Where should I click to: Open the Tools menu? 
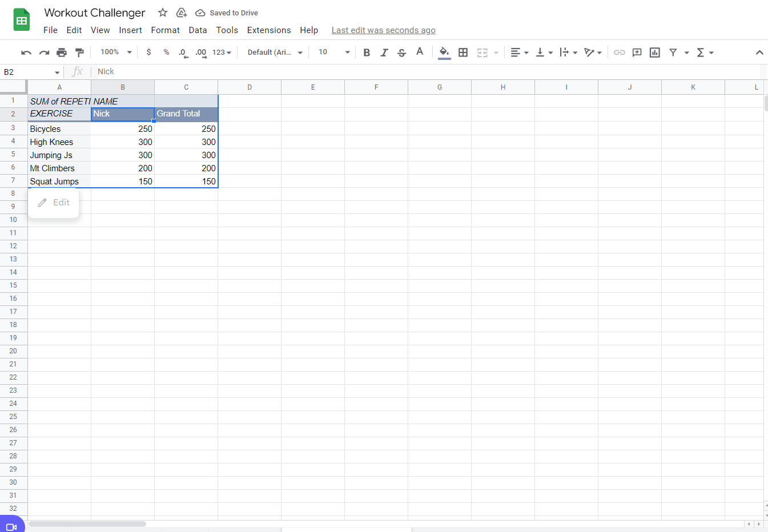pyautogui.click(x=227, y=30)
